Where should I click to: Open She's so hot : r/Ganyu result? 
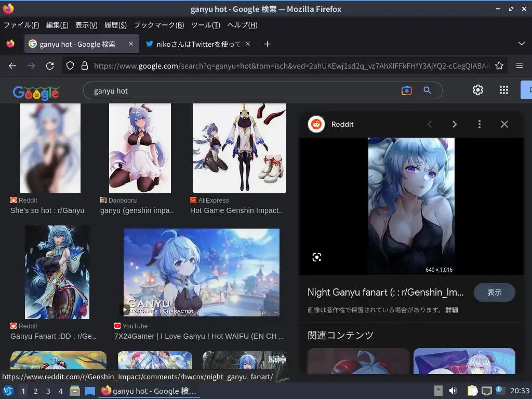coord(47,210)
